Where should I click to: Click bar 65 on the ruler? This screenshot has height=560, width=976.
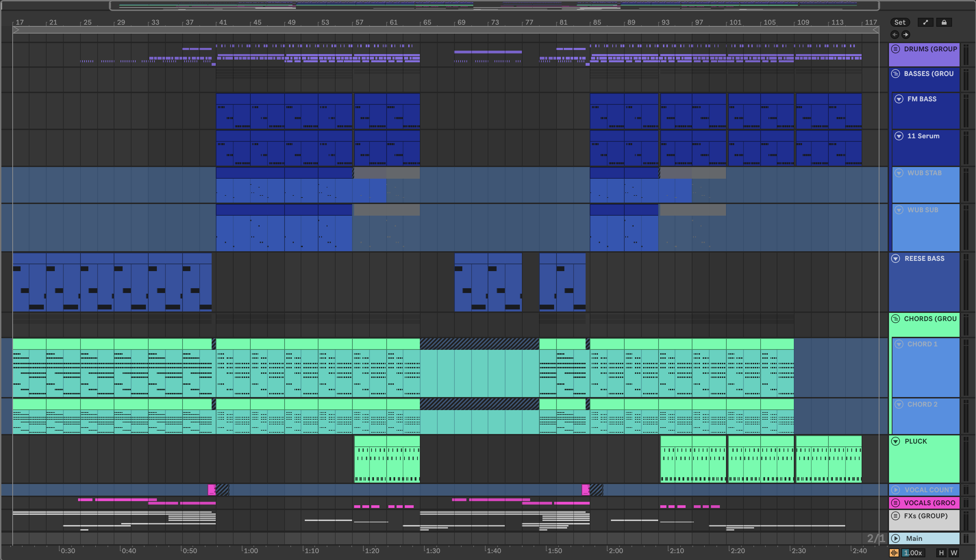point(427,22)
